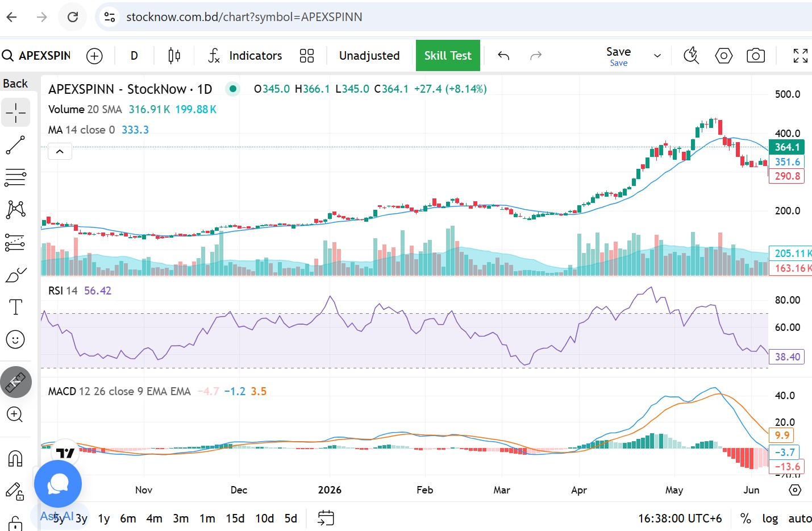Image resolution: width=812 pixels, height=531 pixels.
Task: Change the D interval setting
Action: (x=134, y=56)
